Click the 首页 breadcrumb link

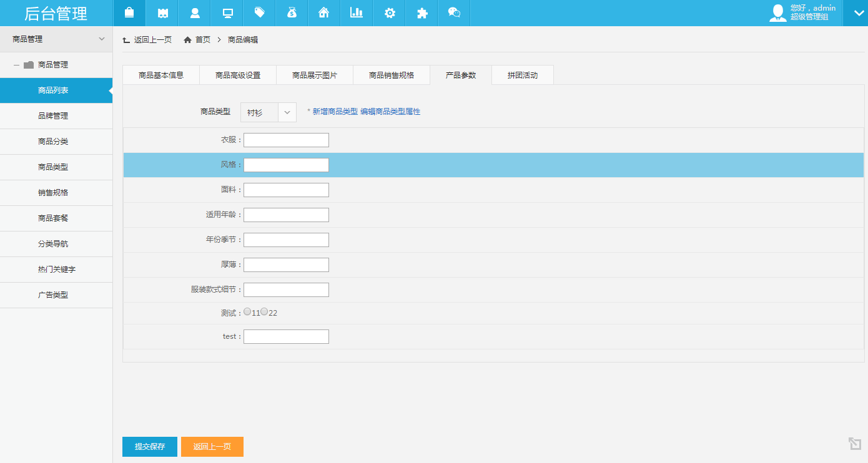point(203,40)
